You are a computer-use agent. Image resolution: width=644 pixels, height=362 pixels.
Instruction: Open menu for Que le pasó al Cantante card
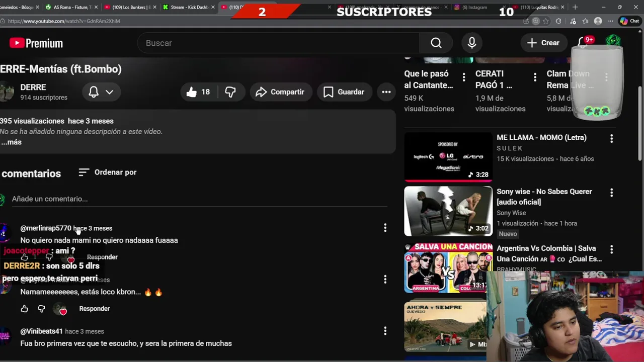point(464,77)
